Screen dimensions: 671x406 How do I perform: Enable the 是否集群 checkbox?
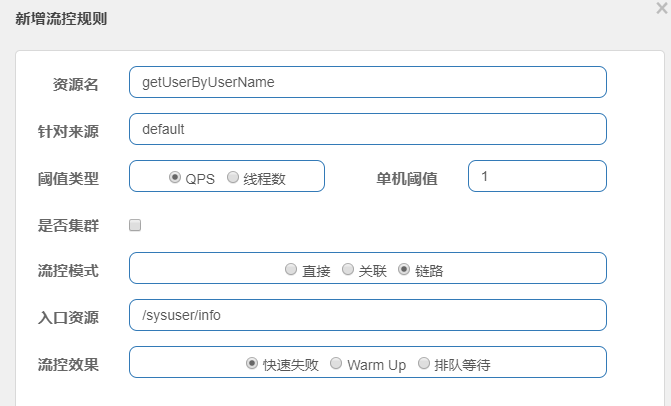(x=135, y=225)
